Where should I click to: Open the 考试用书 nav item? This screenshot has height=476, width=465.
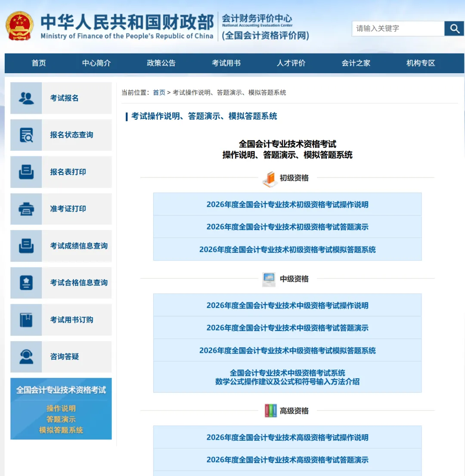pos(226,63)
